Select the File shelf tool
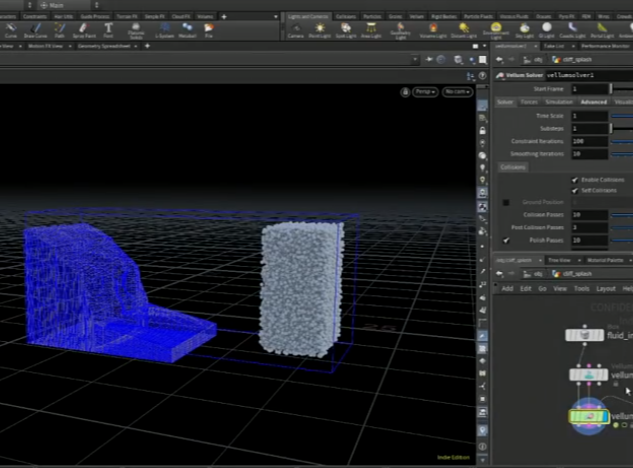Viewport: 633px width, 468px height. point(209,30)
